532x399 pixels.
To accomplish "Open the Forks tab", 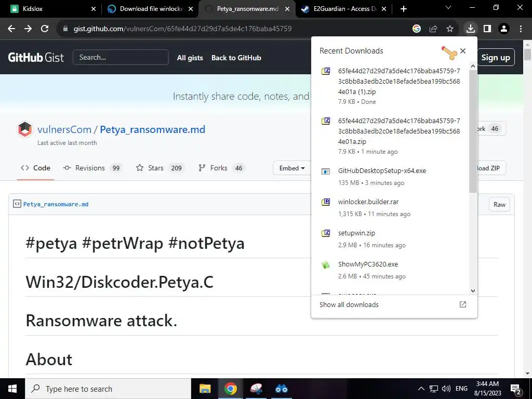I will (222, 168).
